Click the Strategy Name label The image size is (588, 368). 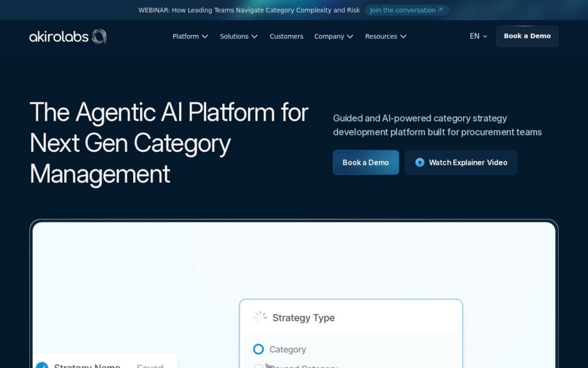pos(87,366)
